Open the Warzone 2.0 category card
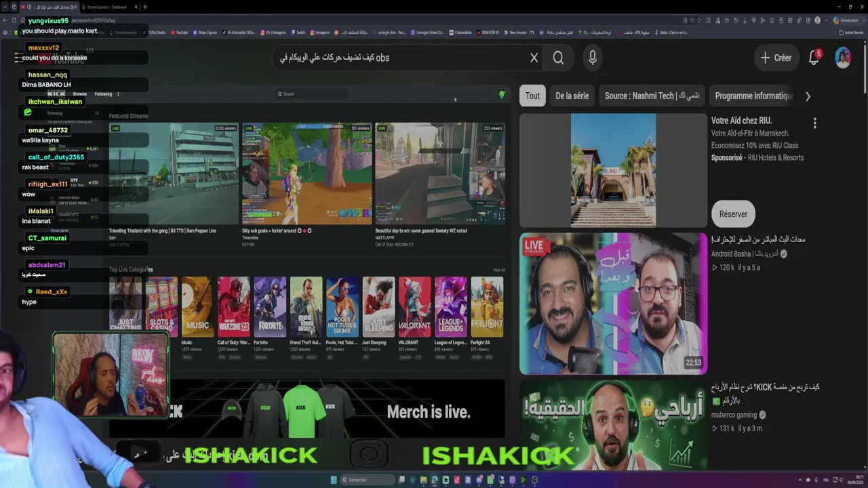Image resolution: width=868 pixels, height=488 pixels. click(233, 307)
